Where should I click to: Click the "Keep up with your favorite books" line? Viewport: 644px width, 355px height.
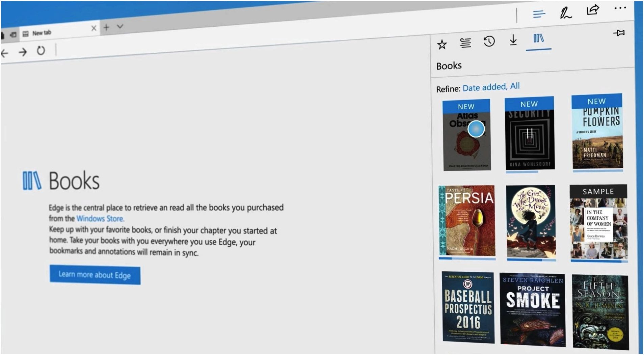(163, 230)
